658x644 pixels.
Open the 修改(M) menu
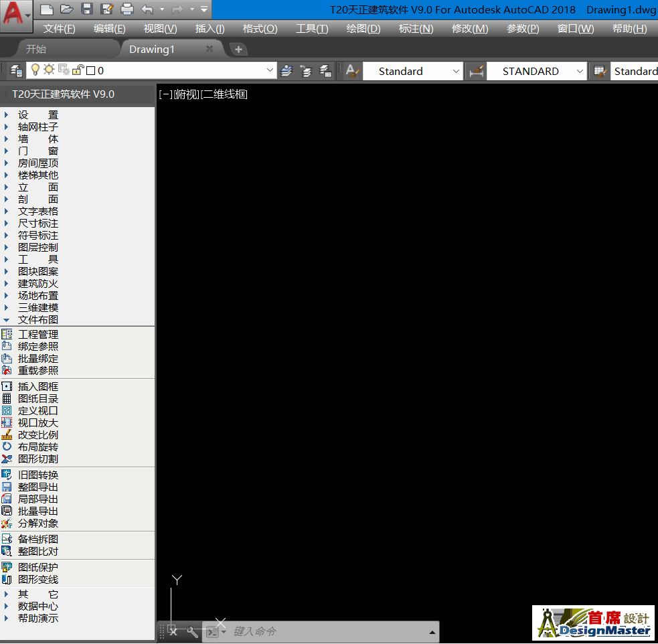pos(470,29)
